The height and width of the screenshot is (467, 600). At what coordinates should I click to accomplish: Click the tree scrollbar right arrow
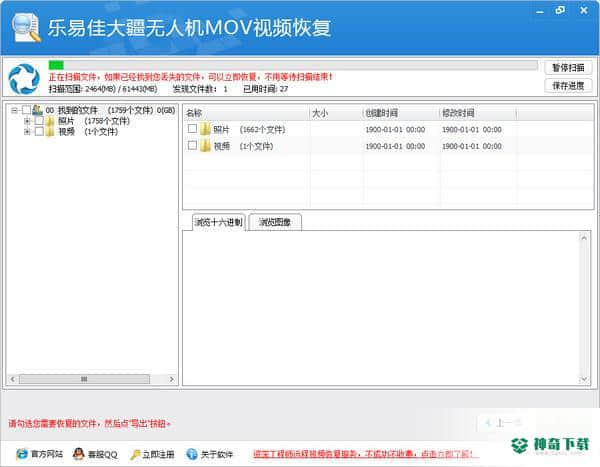(x=171, y=379)
